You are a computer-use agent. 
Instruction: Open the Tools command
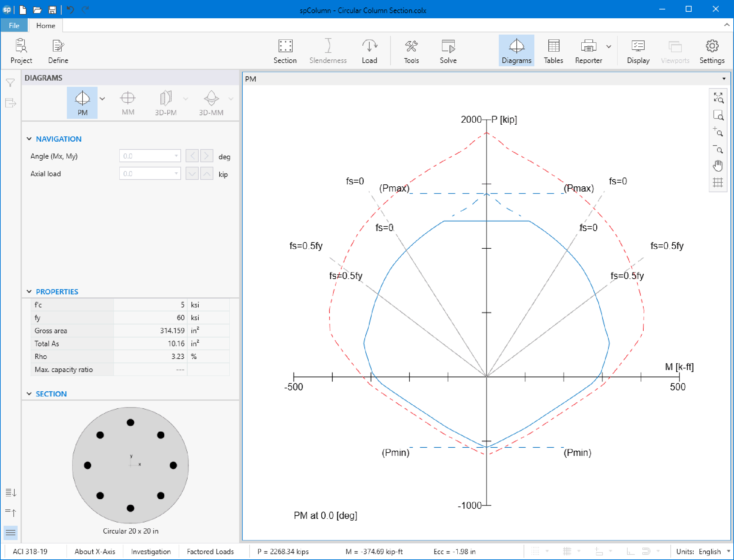411,51
